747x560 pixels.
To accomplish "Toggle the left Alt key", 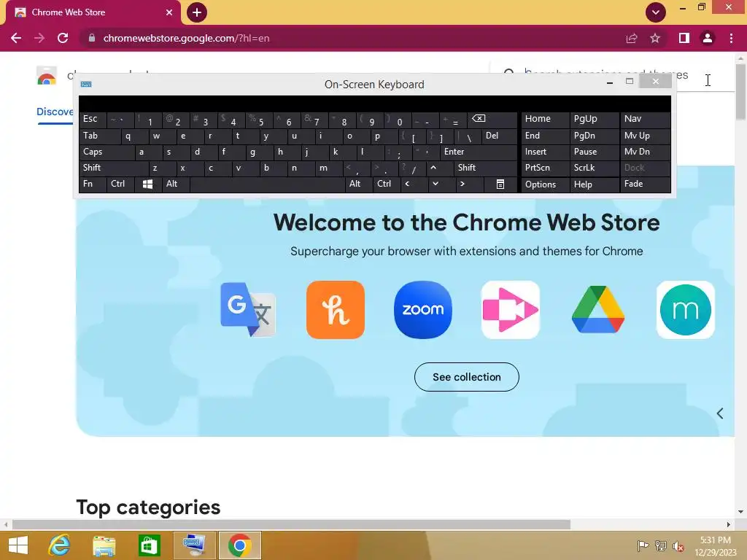I will point(176,184).
